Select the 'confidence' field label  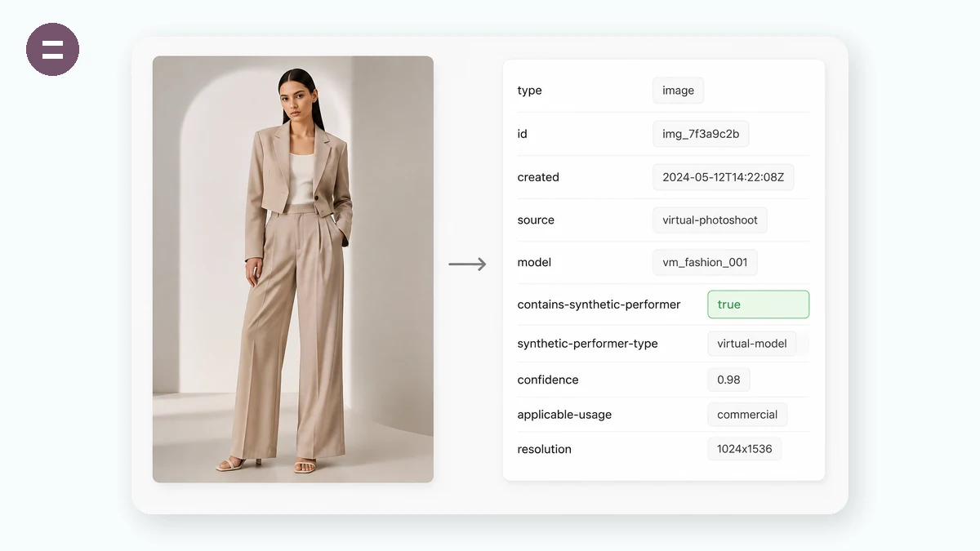[x=548, y=380]
